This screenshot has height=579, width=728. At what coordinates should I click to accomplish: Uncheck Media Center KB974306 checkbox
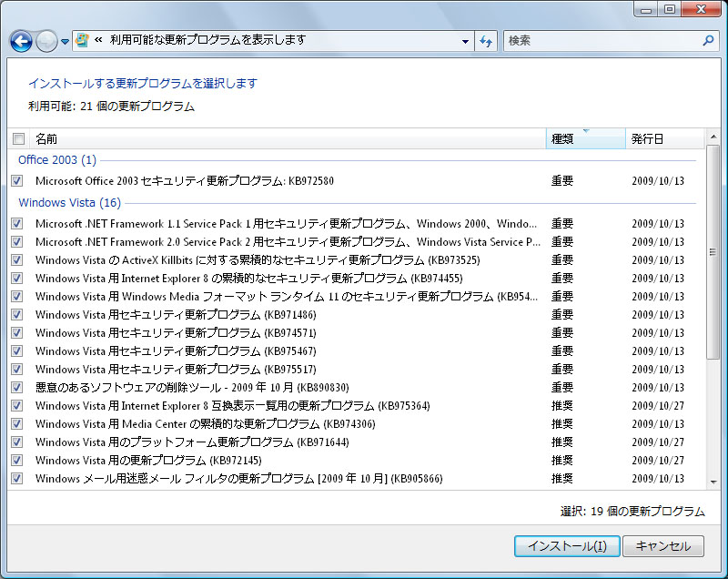pos(17,423)
